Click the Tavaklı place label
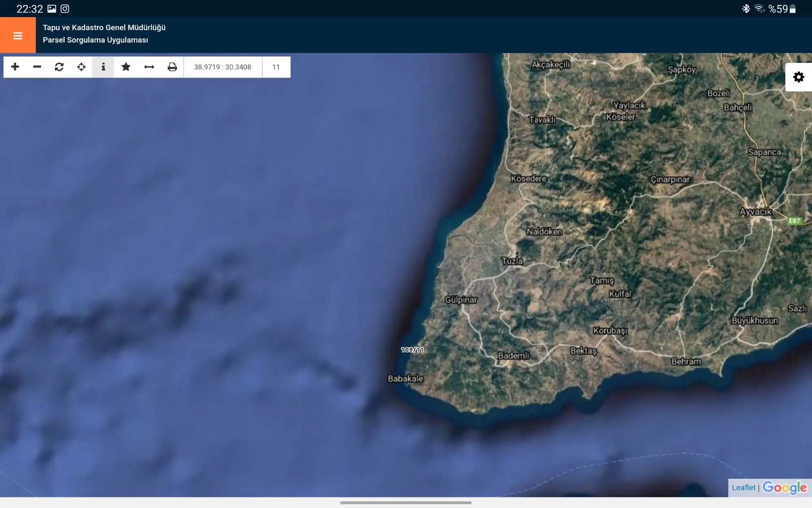812x508 pixels. click(542, 119)
